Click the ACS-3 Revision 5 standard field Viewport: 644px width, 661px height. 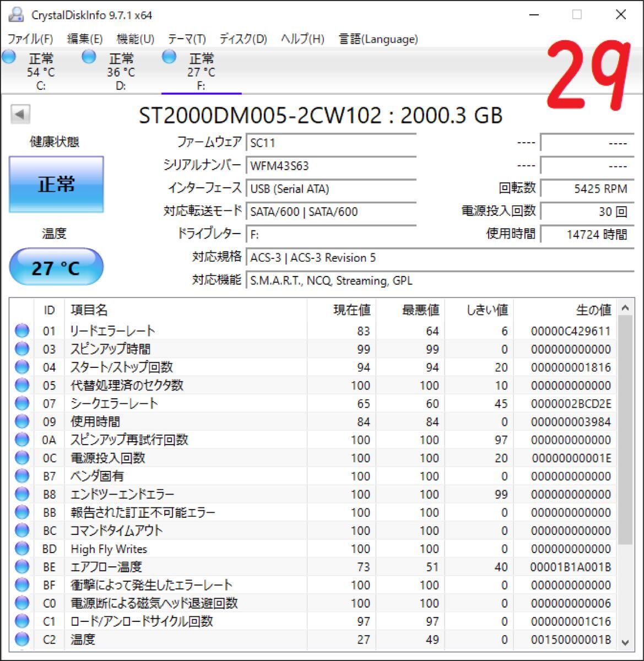coord(440,258)
